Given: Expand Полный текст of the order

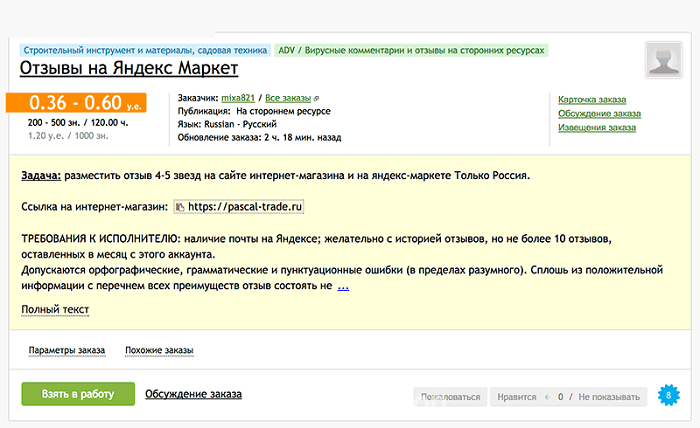Looking at the screenshot, I should coord(55,309).
